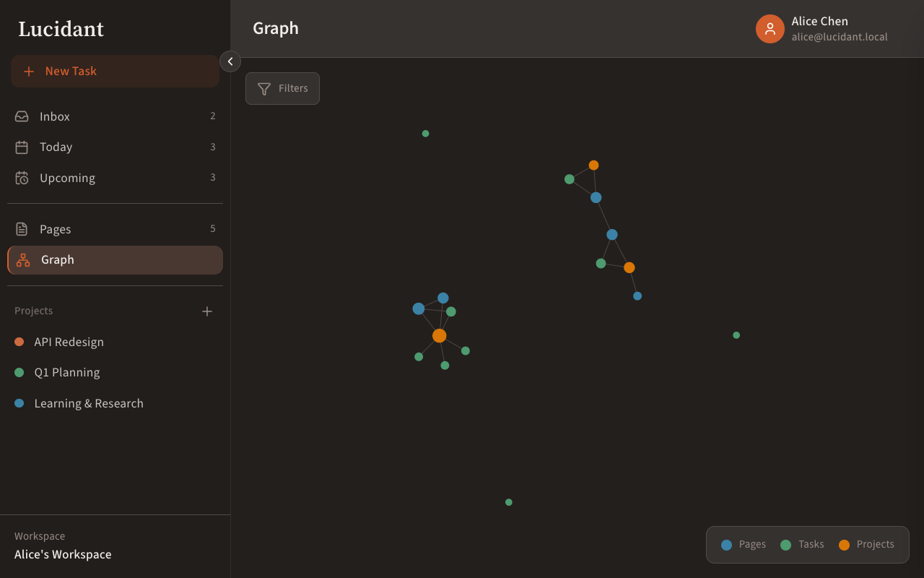Open the API Redesign project

(x=69, y=341)
